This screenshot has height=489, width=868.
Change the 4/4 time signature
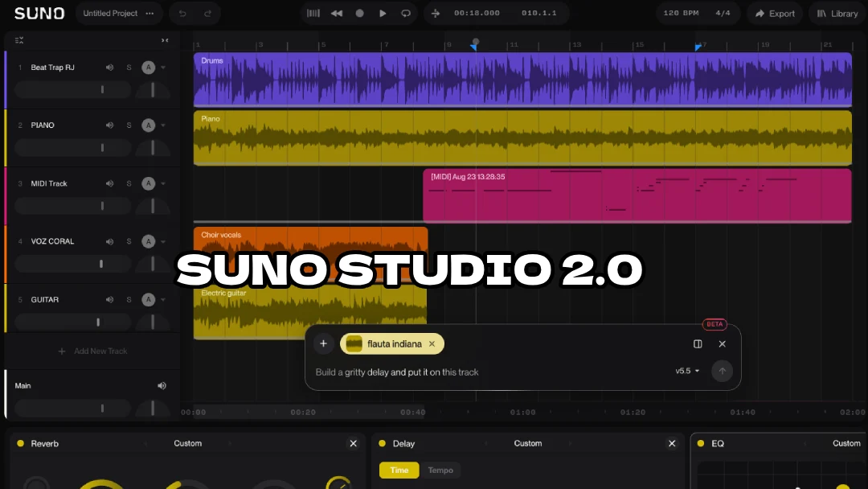coord(723,13)
